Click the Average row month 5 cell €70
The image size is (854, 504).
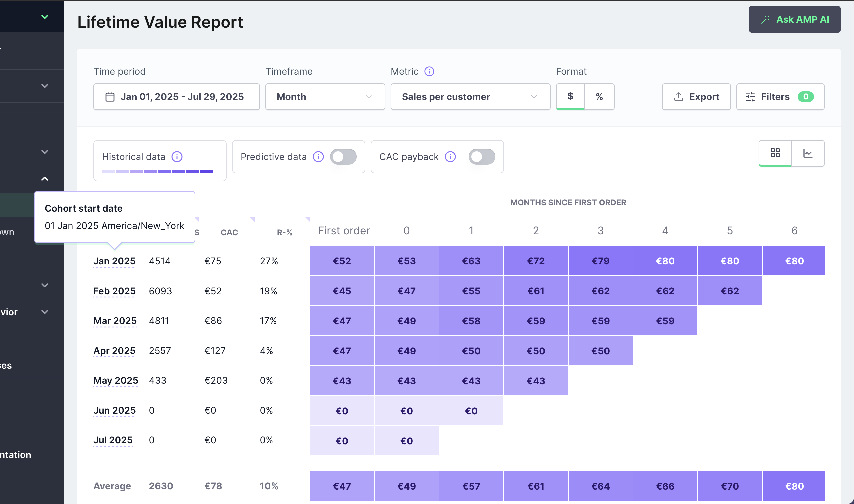730,486
